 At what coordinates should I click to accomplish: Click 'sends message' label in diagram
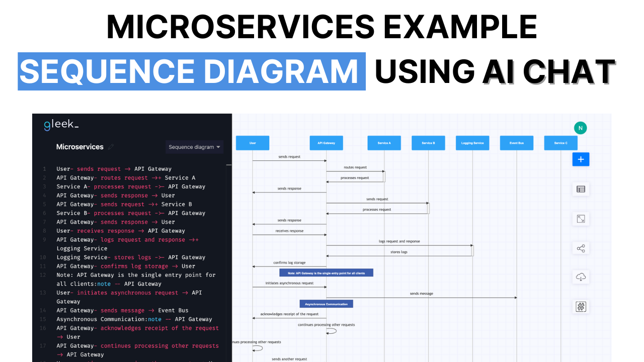click(421, 294)
